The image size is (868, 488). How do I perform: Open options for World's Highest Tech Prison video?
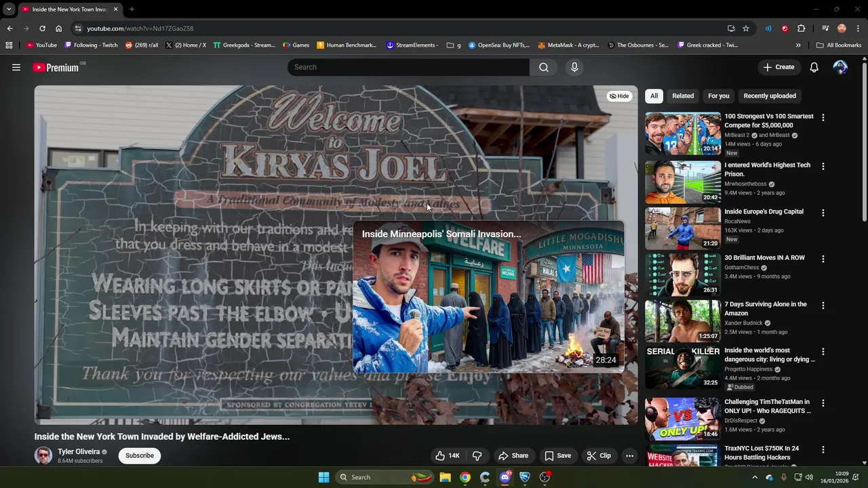[823, 166]
